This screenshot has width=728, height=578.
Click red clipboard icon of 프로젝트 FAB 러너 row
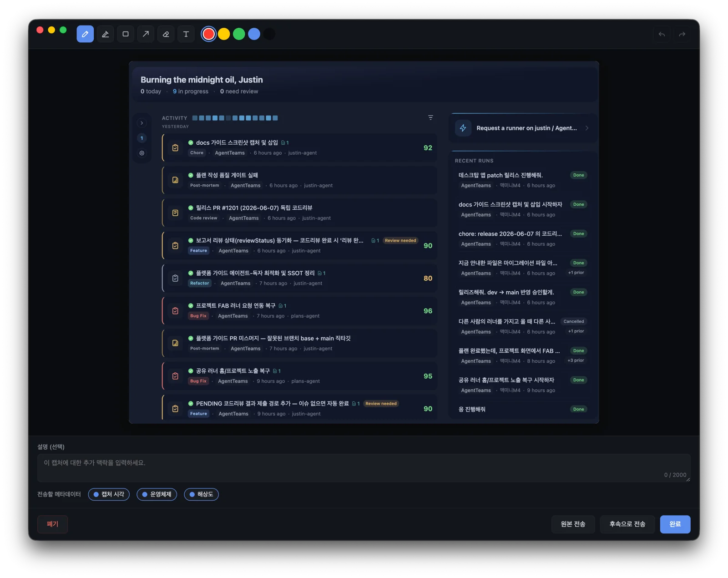(x=175, y=311)
